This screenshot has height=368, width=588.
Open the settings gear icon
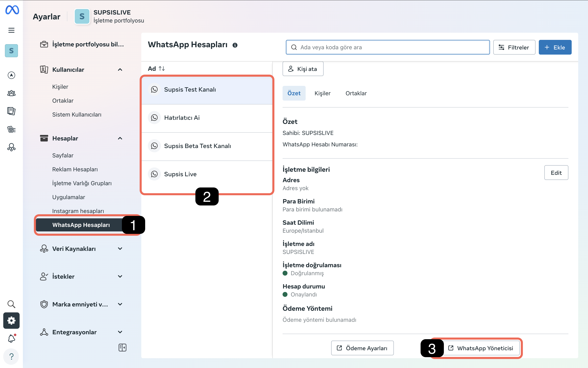pyautogui.click(x=11, y=321)
